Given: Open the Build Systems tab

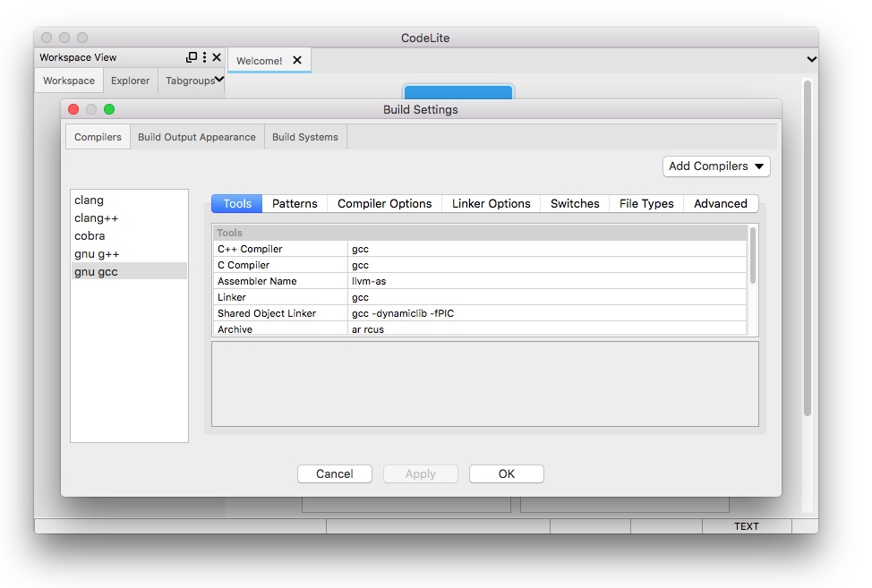Looking at the screenshot, I should coord(305,137).
